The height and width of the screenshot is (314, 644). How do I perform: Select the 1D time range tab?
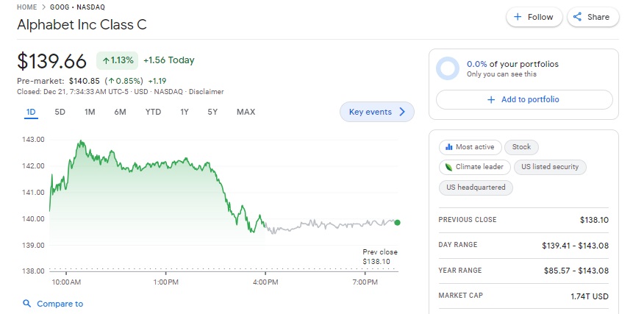31,112
